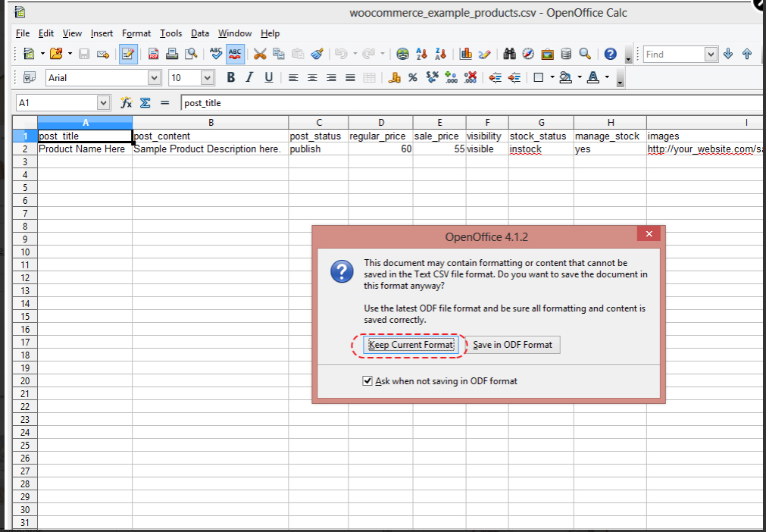
Task: Expand Background Color dropdown arrow
Action: (x=580, y=77)
